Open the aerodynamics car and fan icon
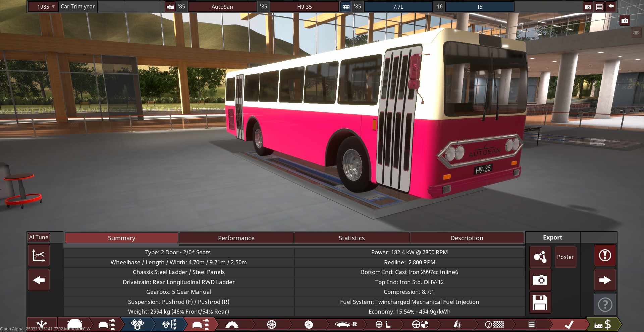 (346, 324)
